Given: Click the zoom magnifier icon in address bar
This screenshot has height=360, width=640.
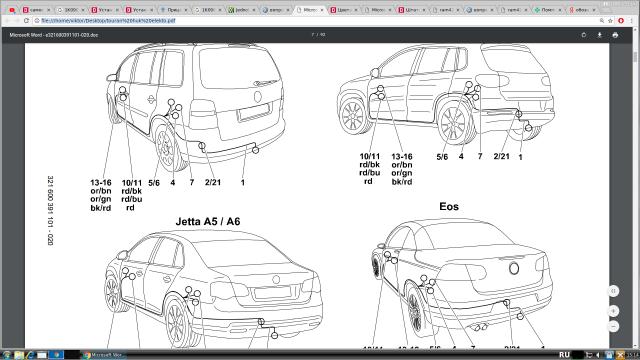Looking at the screenshot, I should pyautogui.click(x=602, y=20).
